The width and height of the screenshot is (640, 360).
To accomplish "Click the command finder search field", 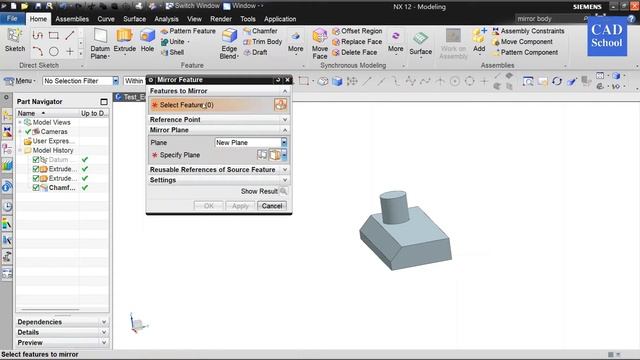I will [549, 19].
